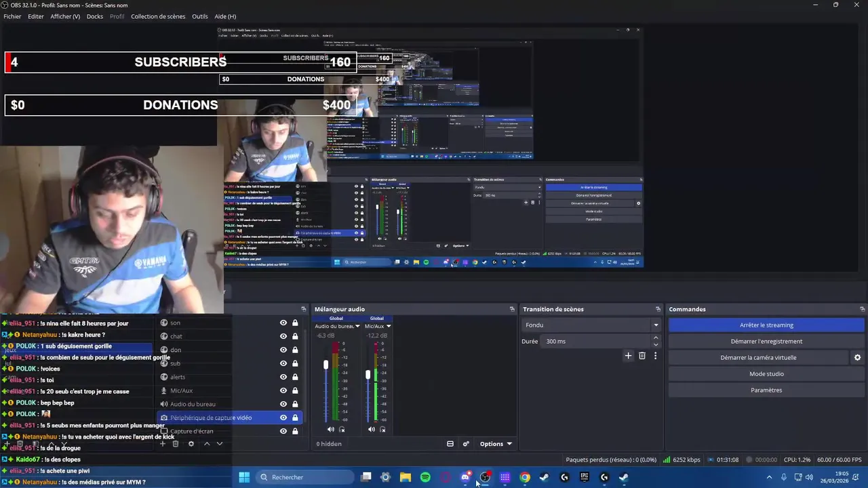Unlock the Audio du bureau source
The height and width of the screenshot is (488, 868).
coord(295,404)
